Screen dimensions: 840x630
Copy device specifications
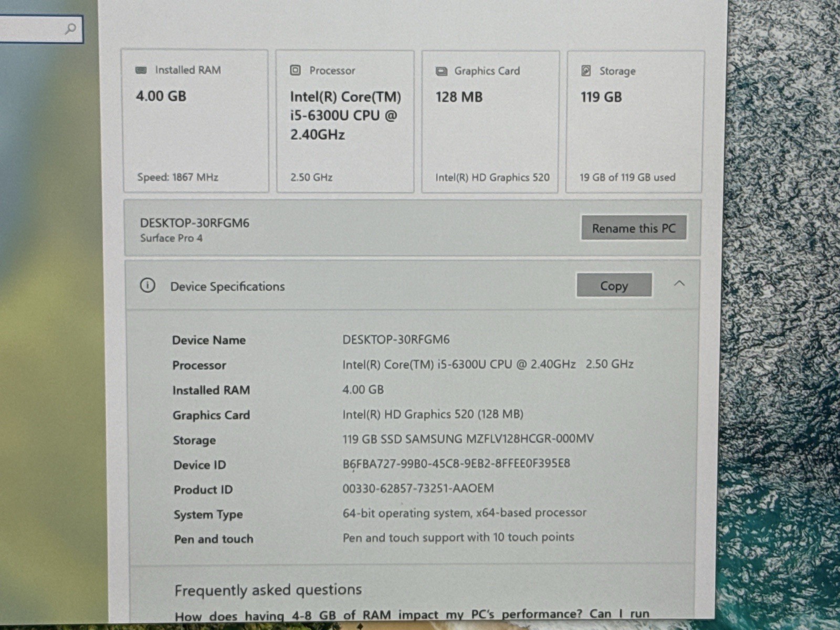pyautogui.click(x=614, y=286)
